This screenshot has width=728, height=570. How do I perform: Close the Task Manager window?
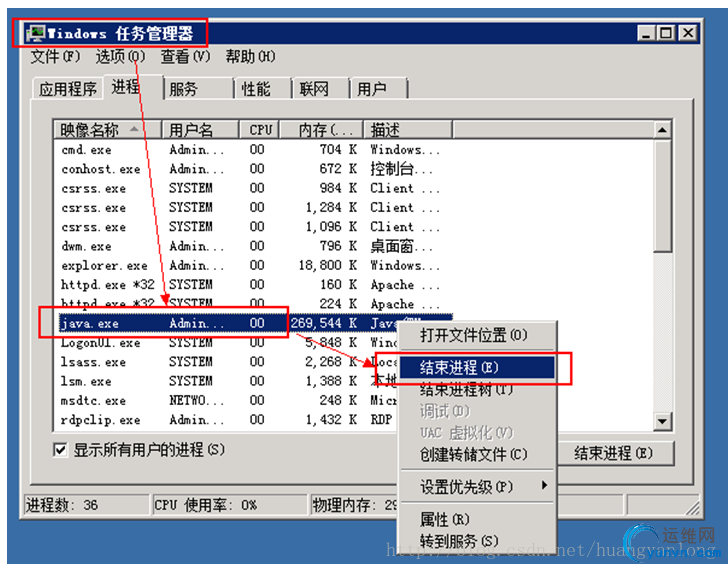(x=688, y=33)
